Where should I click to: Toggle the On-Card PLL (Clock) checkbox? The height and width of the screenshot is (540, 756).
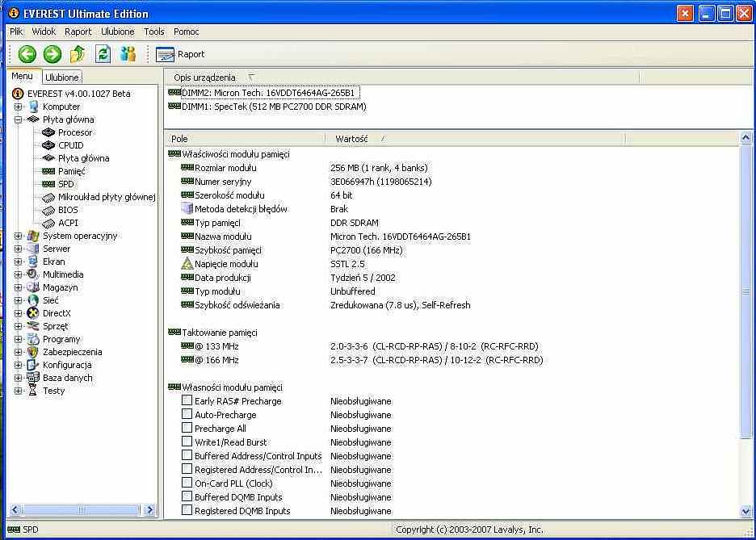(187, 482)
